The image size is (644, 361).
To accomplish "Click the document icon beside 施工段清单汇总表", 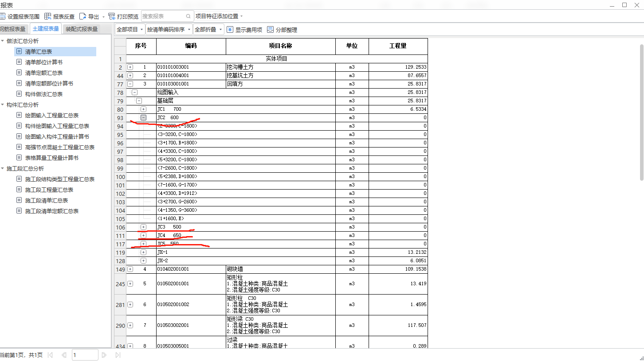I will click(x=19, y=200).
